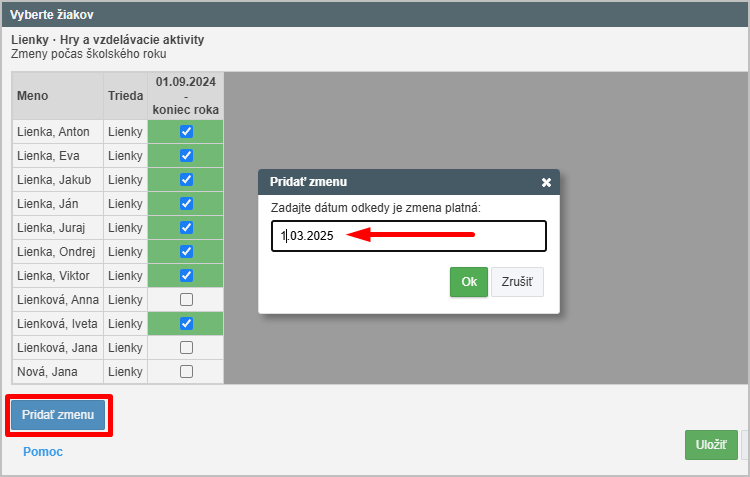Disable the checkbox for Lienka, Ondrej

click(186, 252)
